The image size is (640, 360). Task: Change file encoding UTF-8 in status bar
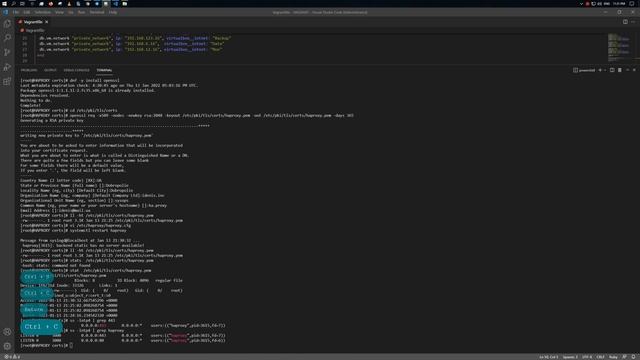tap(587, 357)
